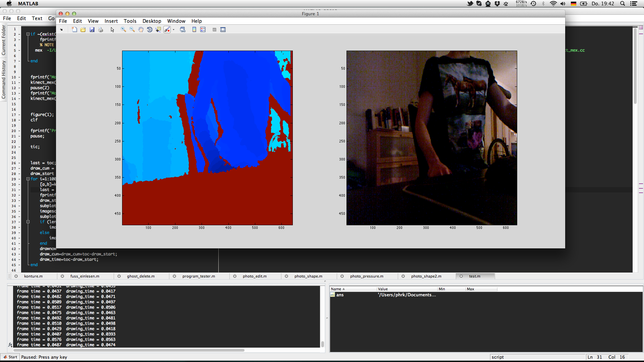Open the Apple menu
The image size is (644, 362).
(x=9, y=4)
